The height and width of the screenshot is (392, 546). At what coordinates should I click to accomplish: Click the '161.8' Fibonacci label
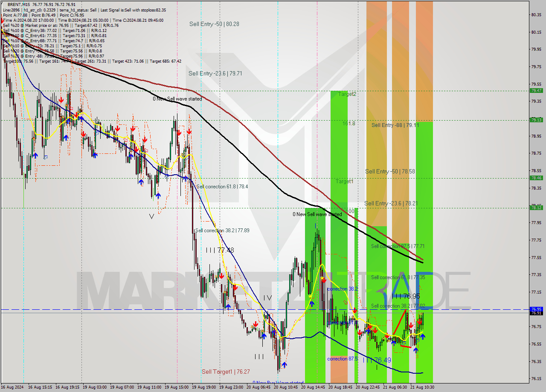click(349, 123)
